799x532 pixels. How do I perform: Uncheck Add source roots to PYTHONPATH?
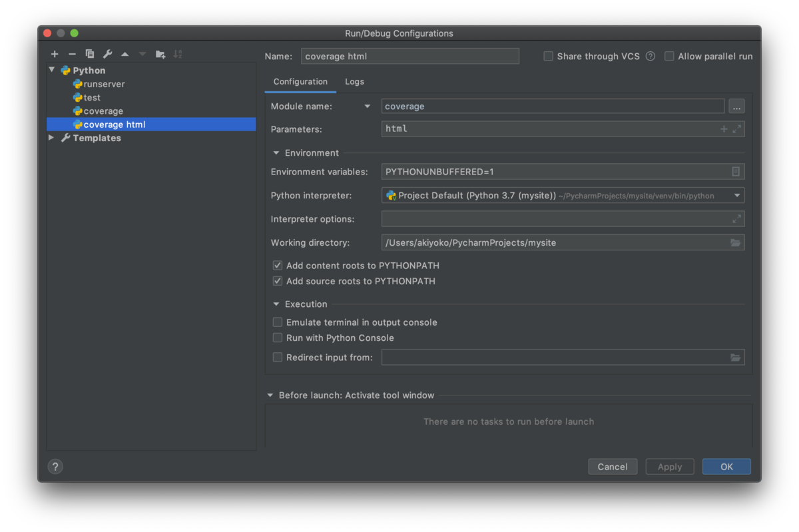point(278,281)
